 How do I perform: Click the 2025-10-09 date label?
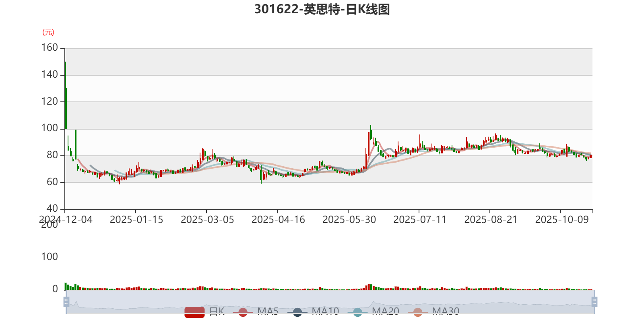tap(561, 220)
